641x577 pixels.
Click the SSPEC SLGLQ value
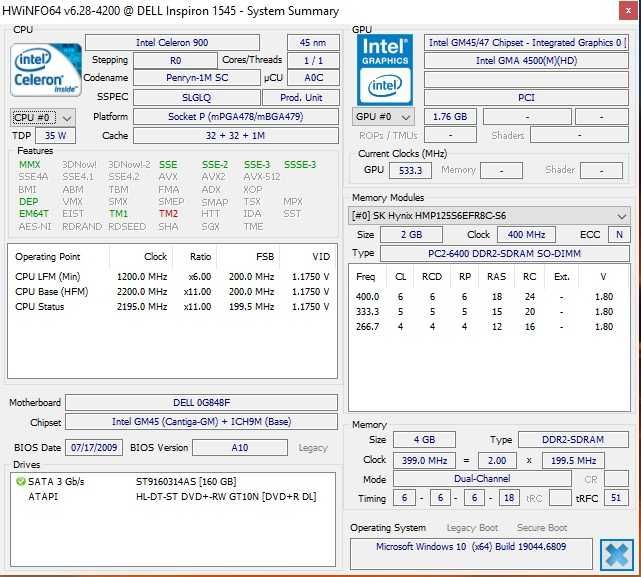pos(197,98)
